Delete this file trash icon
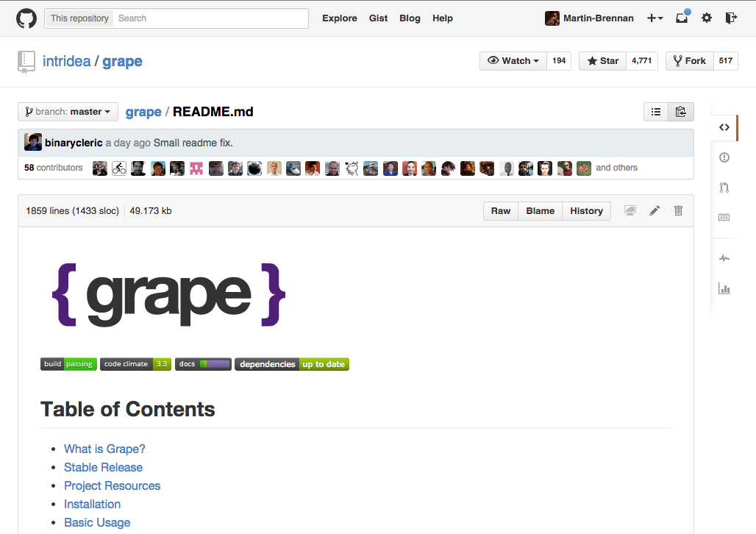The height and width of the screenshot is (534, 756). pyautogui.click(x=678, y=210)
